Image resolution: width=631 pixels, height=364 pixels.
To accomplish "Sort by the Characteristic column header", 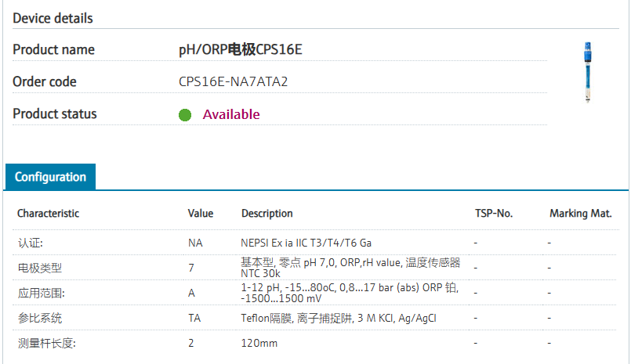I will coord(48,214).
